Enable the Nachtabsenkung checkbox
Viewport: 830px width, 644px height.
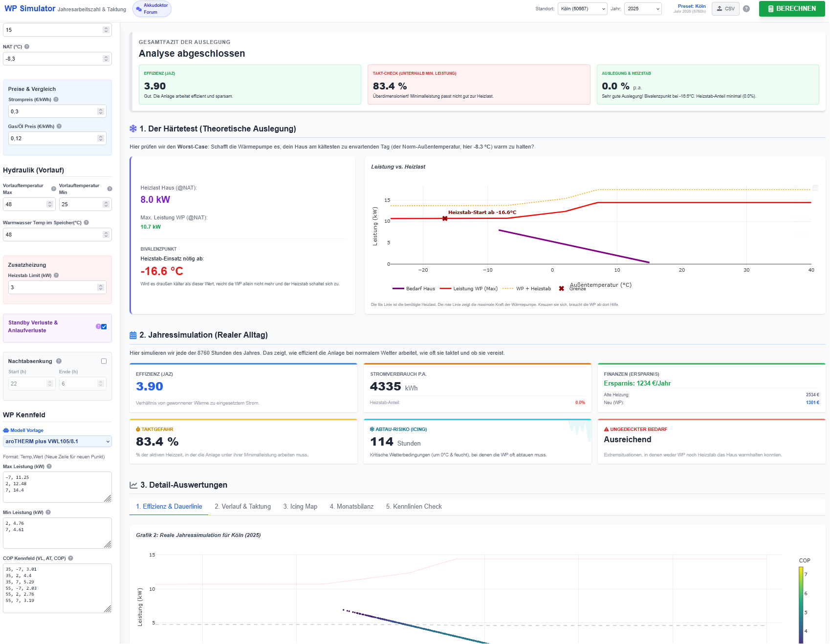tap(104, 362)
